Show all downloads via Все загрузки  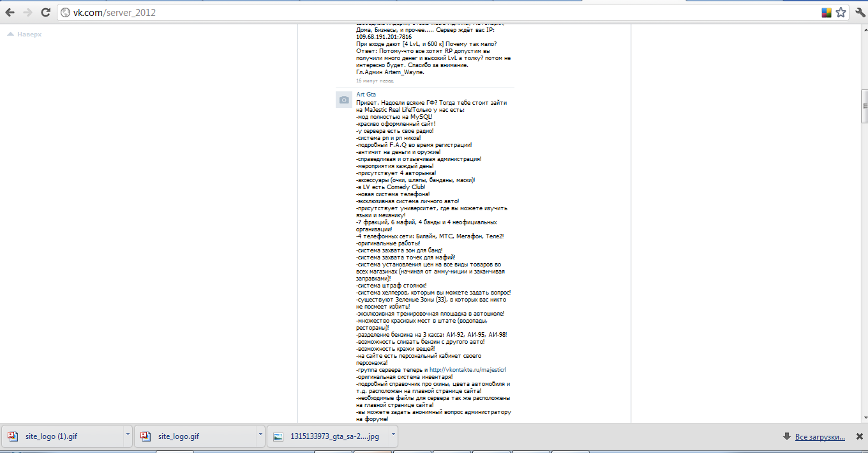820,437
